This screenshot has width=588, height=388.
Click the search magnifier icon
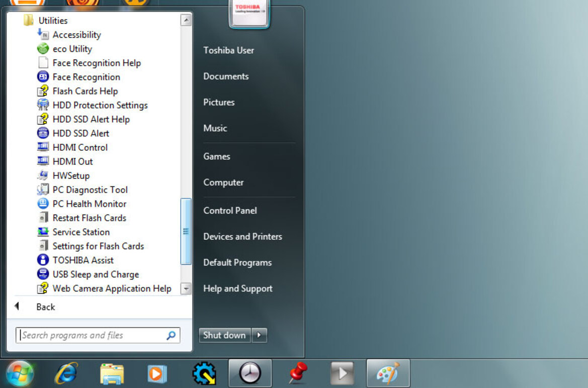tap(171, 335)
